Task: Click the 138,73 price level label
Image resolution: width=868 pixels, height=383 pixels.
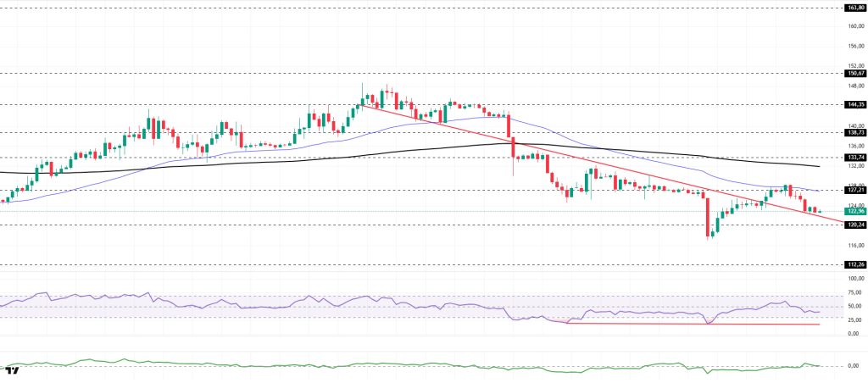Action: point(854,132)
